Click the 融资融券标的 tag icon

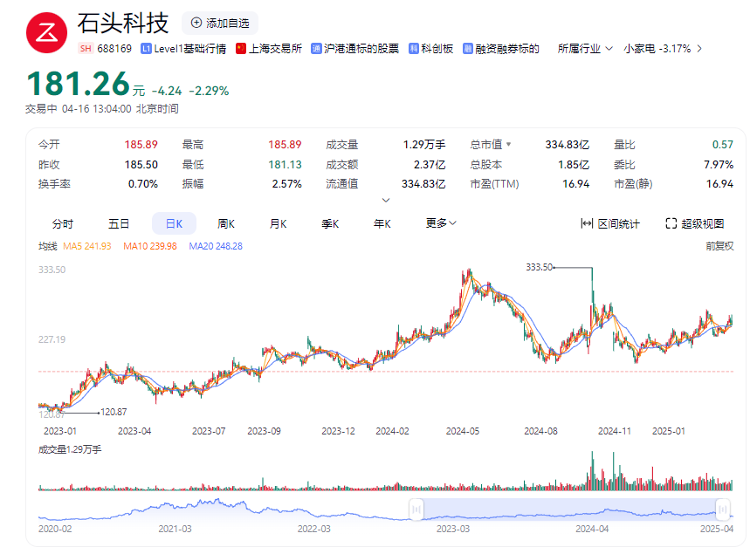pyautogui.click(x=468, y=48)
